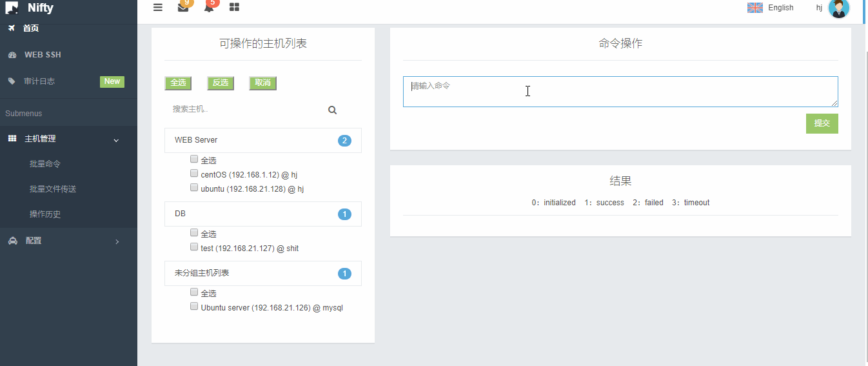Check the Ubuntu server (192.168.21.126) host box
The image size is (868, 366).
pos(194,306)
